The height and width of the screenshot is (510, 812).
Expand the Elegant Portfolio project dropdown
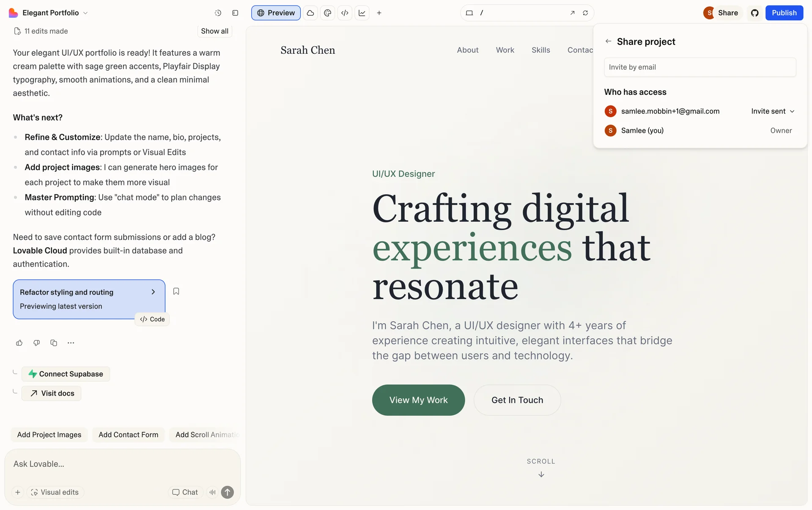click(85, 13)
